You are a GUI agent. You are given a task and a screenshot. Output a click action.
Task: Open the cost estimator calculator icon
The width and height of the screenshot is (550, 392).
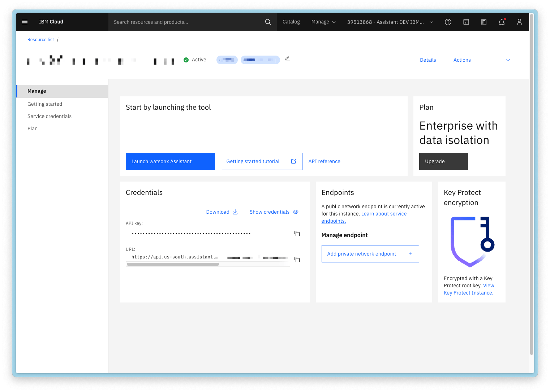484,22
